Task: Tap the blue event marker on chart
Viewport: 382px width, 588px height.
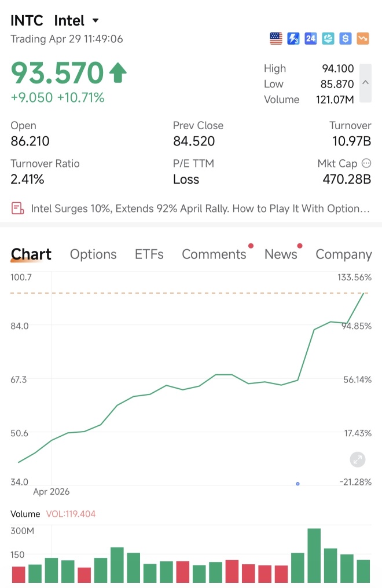Action: pyautogui.click(x=297, y=484)
